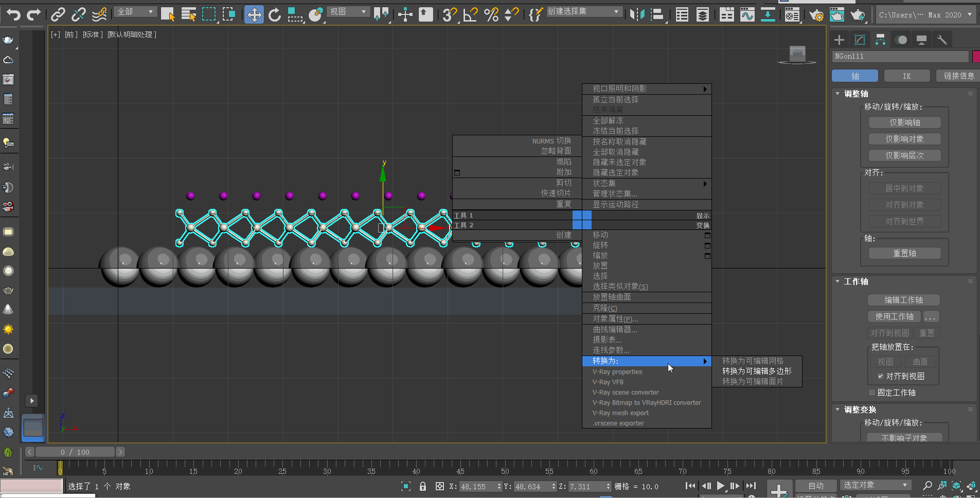
Task: Toggle the Window/Crossing selection icon
Action: point(229,14)
